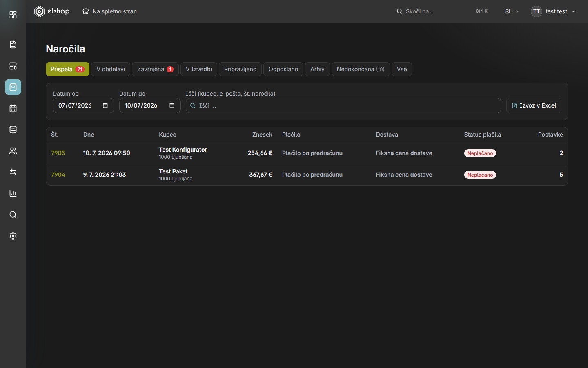Switch to the Arhiv tab
The width and height of the screenshot is (588, 368).
click(x=317, y=69)
